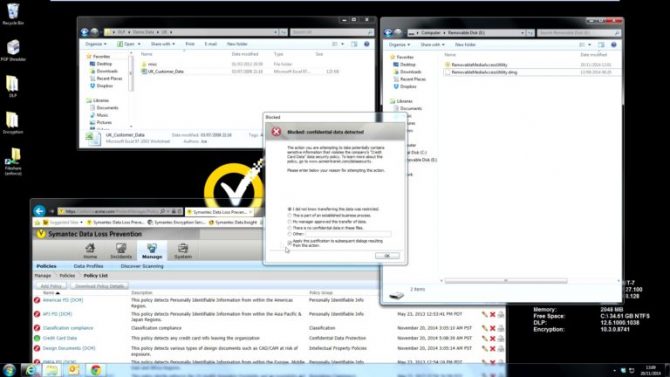
Task: Switch to the Data Profiles tab
Action: click(88, 266)
